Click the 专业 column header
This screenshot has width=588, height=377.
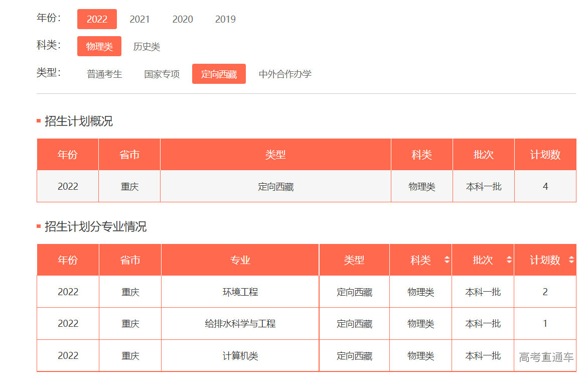tap(240, 260)
